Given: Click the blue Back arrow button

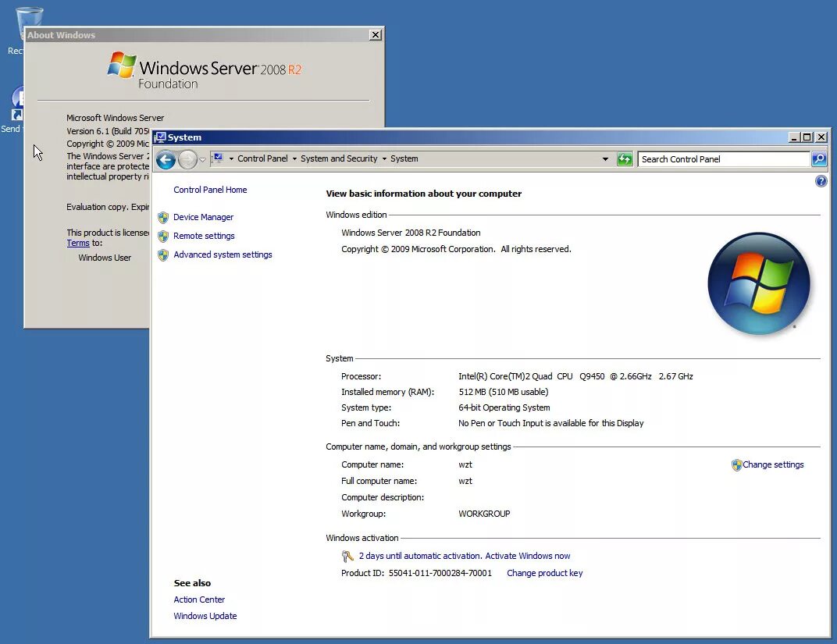Looking at the screenshot, I should coord(166,159).
